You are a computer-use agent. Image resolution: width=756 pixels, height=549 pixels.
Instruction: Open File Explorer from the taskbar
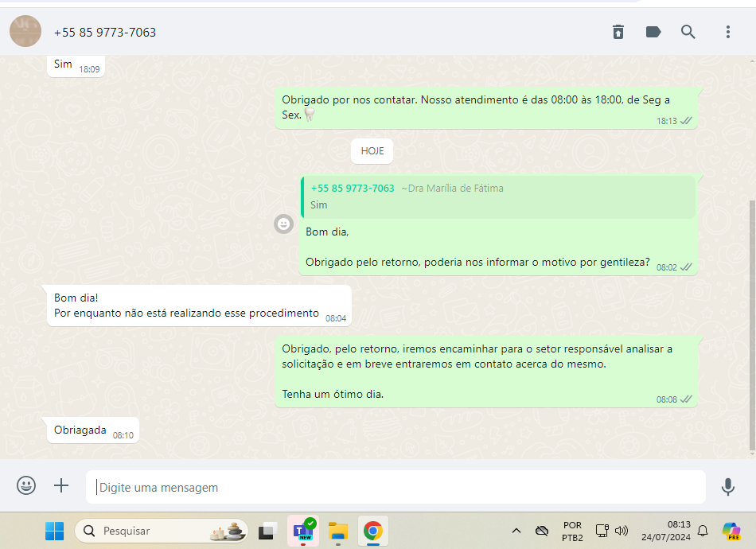[338, 531]
